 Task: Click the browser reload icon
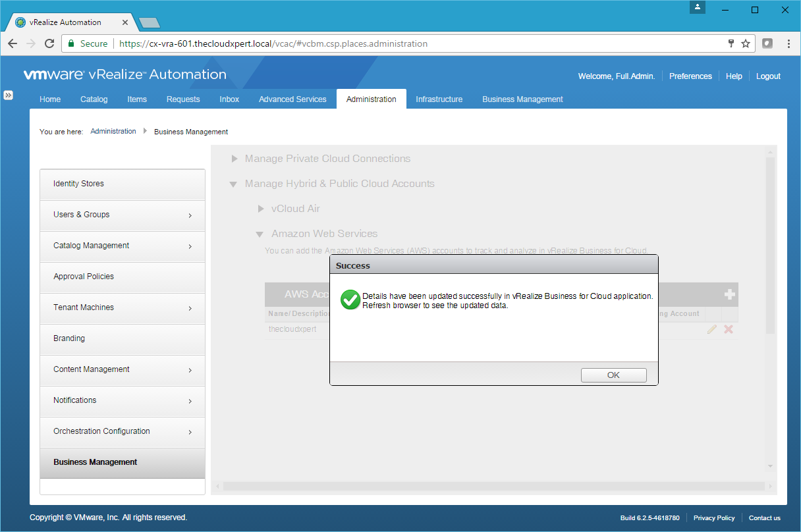[x=49, y=43]
